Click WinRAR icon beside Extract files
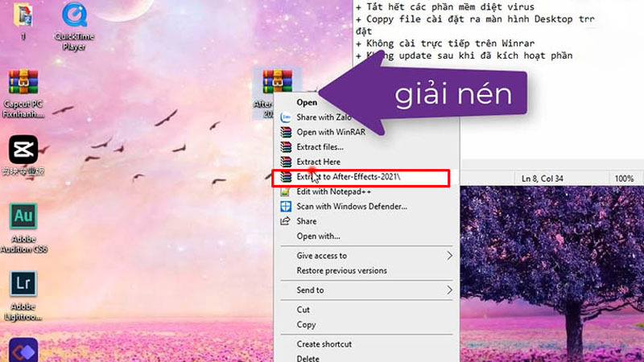This screenshot has width=644, height=362. click(286, 147)
